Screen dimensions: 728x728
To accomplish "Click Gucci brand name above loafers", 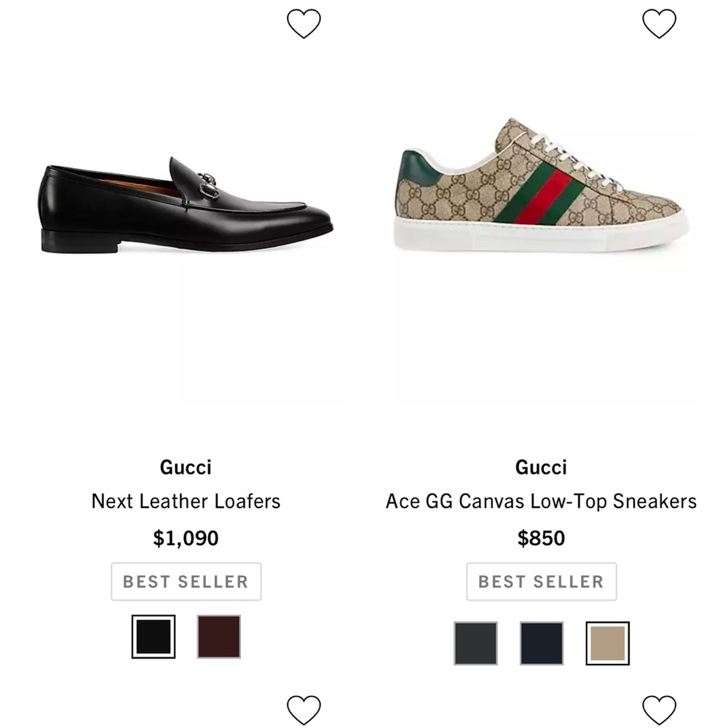I will 186,467.
